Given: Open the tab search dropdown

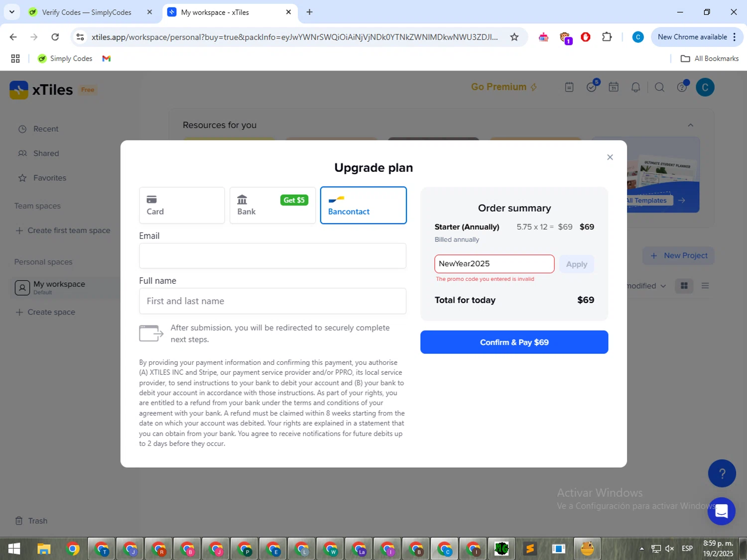Looking at the screenshot, I should click(x=11, y=12).
